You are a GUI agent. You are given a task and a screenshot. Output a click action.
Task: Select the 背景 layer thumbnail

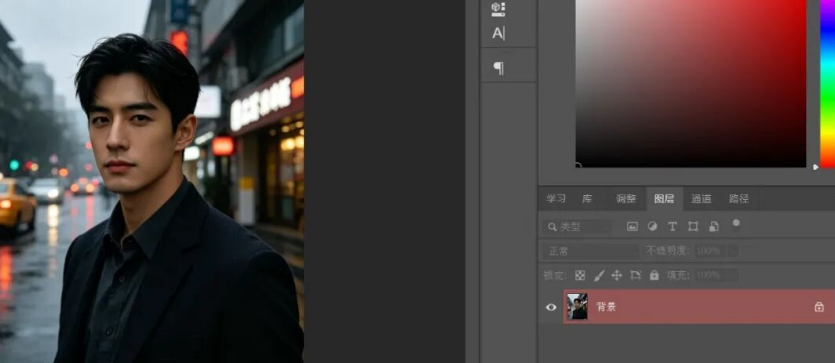[577, 307]
